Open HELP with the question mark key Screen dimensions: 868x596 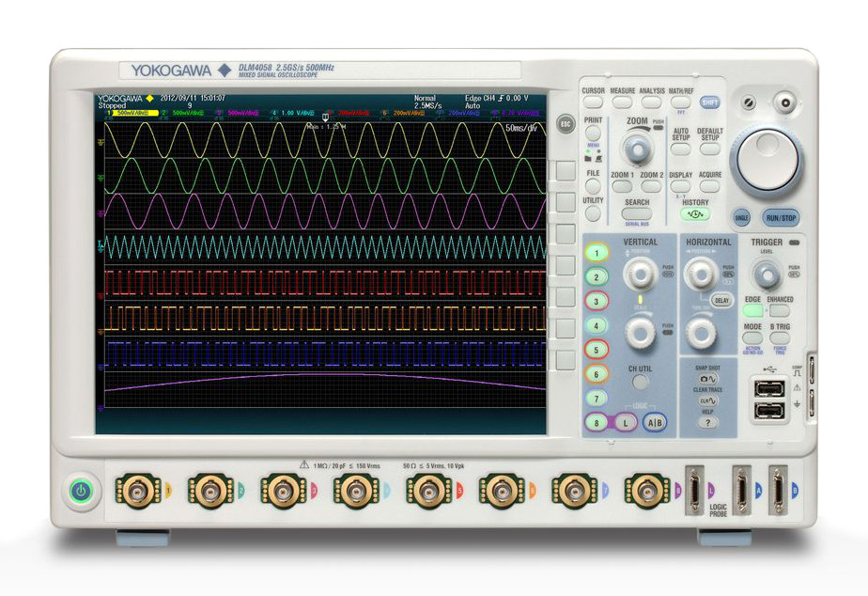[x=707, y=422]
